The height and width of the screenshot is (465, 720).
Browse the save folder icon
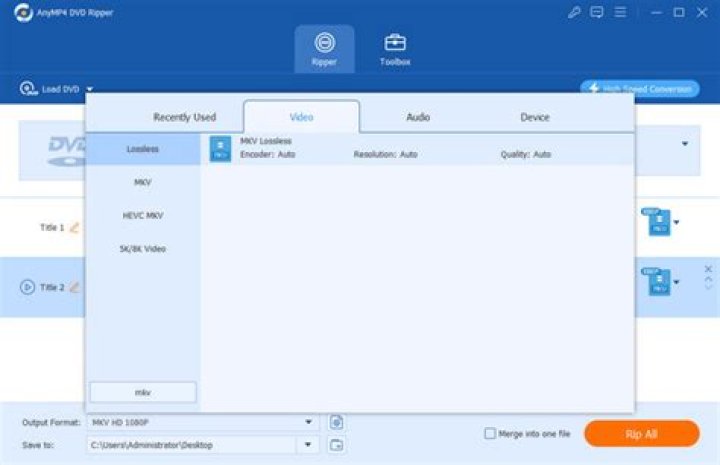coord(337,445)
